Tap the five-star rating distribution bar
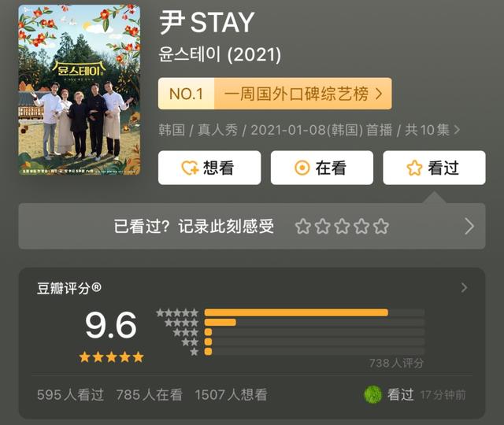The height and width of the screenshot is (425, 504). coord(314,312)
